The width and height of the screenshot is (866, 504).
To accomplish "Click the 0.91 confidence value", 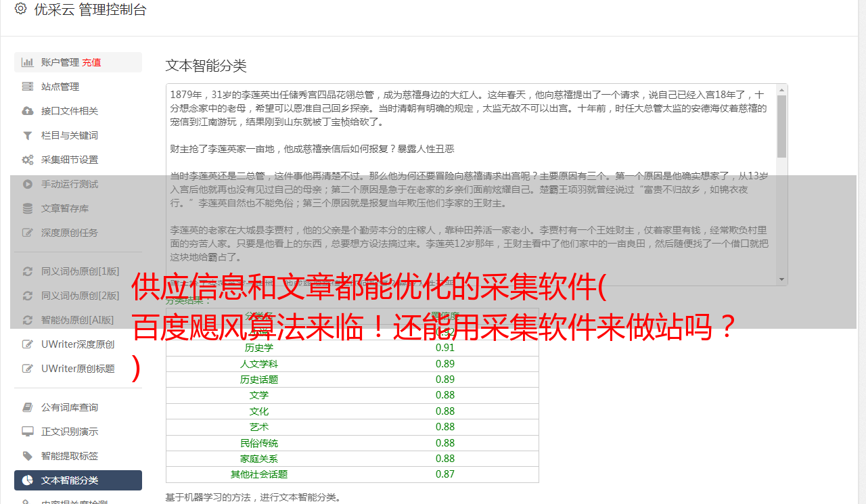I will [445, 348].
